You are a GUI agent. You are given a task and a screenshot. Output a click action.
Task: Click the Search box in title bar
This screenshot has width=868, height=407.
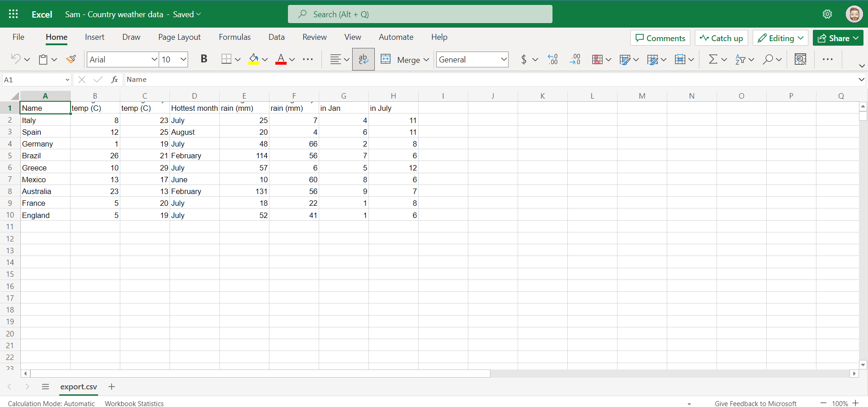(420, 14)
